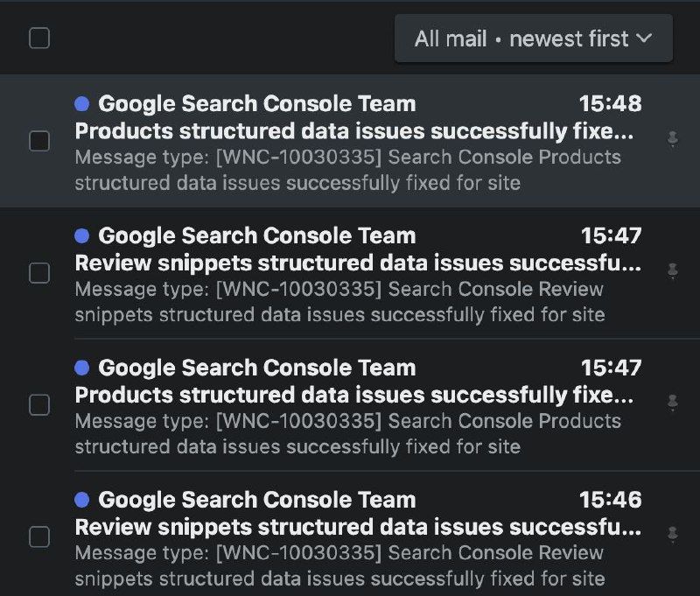Click the unread dot on the 15:46 email
Viewport: 700px width, 596px height.
pyautogui.click(x=82, y=500)
